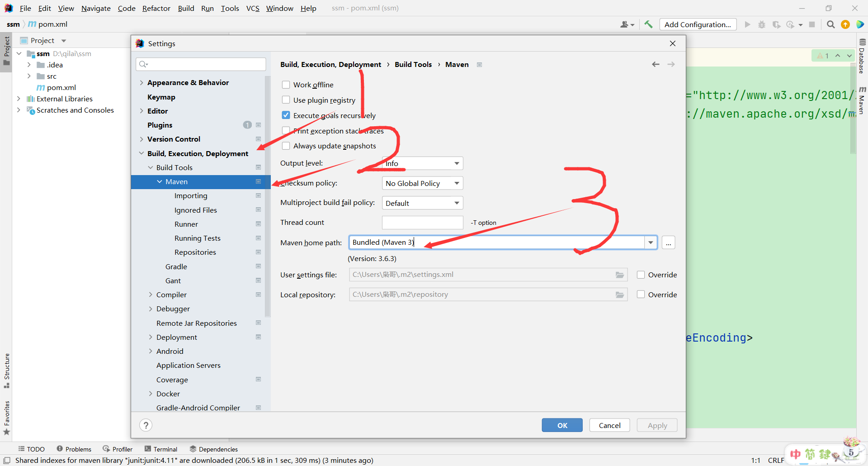Screen dimensions: 868x466
Task: Click the help question mark in Settings dialog
Action: (x=146, y=425)
